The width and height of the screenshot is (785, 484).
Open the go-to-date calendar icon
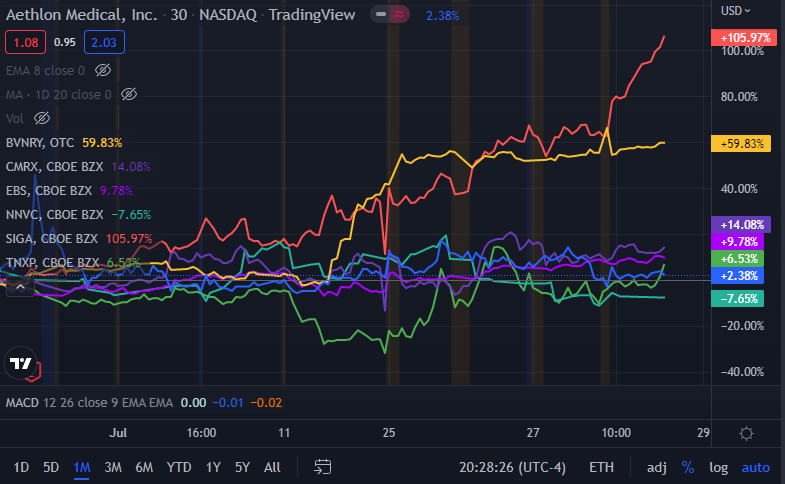click(x=322, y=467)
